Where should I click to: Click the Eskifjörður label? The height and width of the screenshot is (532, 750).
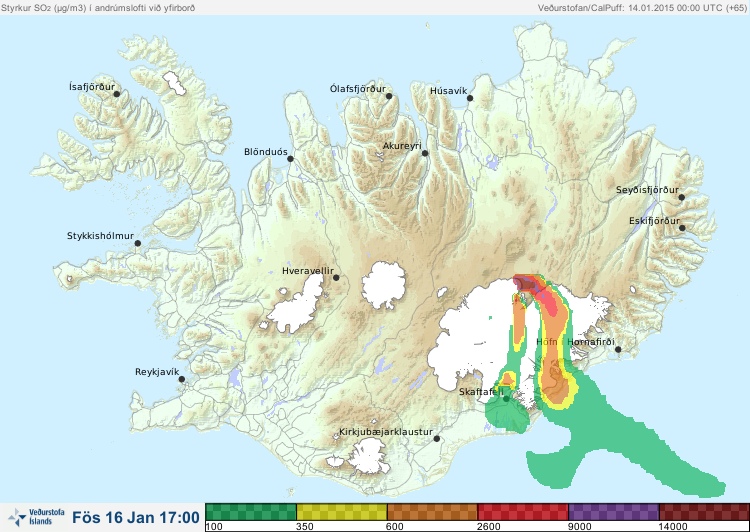point(654,221)
